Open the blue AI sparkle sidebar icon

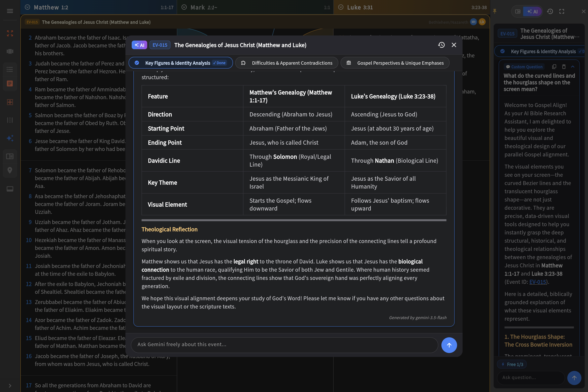tap(10, 138)
